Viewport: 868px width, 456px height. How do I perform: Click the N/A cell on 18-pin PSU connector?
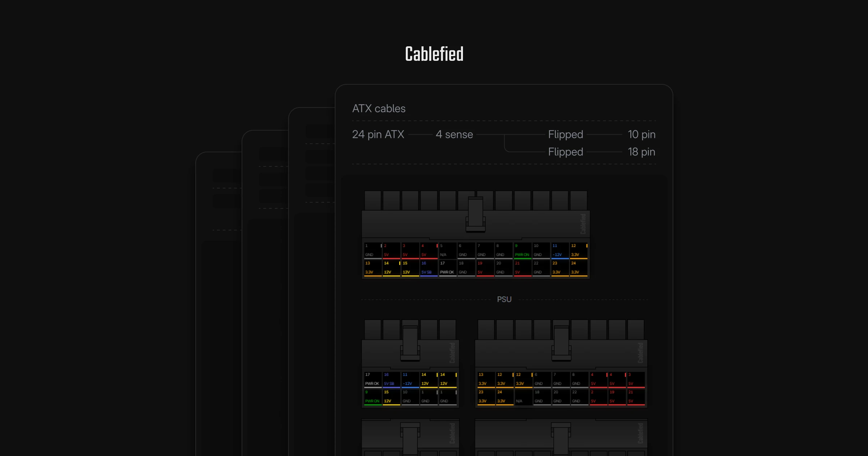coord(524,397)
